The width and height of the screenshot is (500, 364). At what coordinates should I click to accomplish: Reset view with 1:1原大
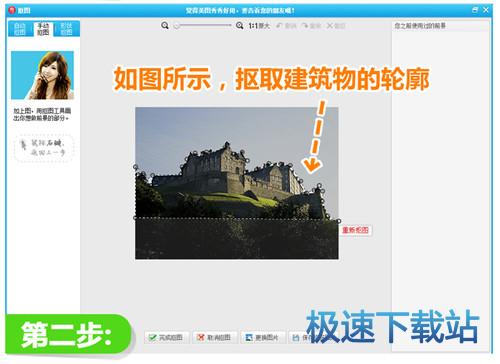259,26
